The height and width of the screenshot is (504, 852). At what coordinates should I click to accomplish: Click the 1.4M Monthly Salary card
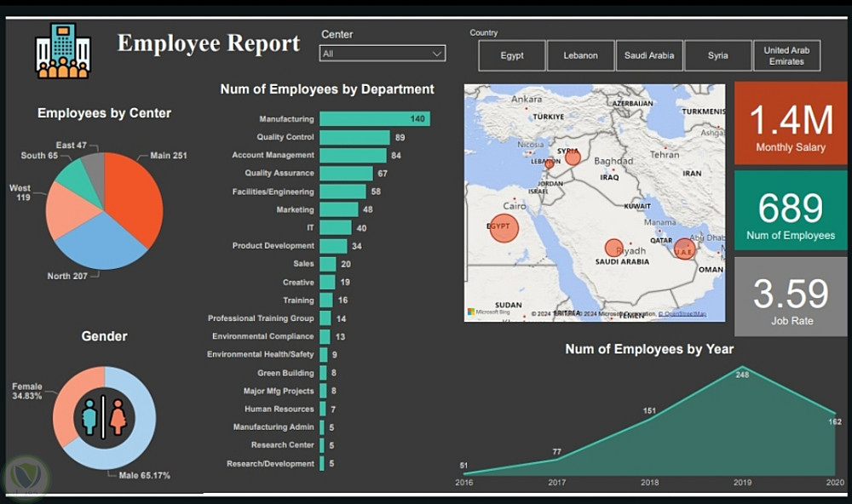[791, 123]
